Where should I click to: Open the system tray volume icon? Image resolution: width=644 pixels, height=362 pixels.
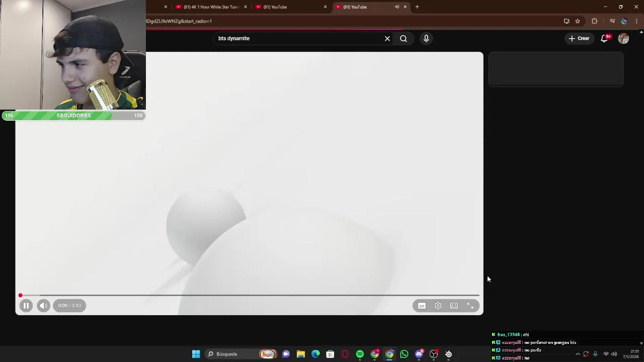pyautogui.click(x=614, y=354)
